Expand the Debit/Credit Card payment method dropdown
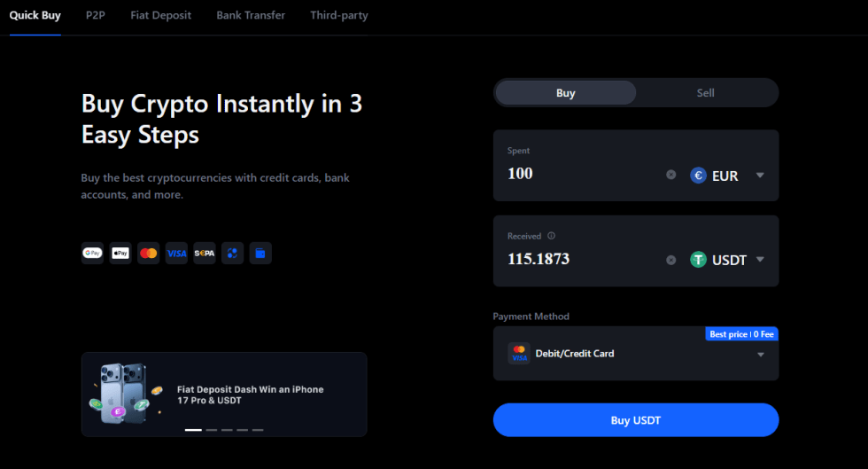 pos(760,355)
